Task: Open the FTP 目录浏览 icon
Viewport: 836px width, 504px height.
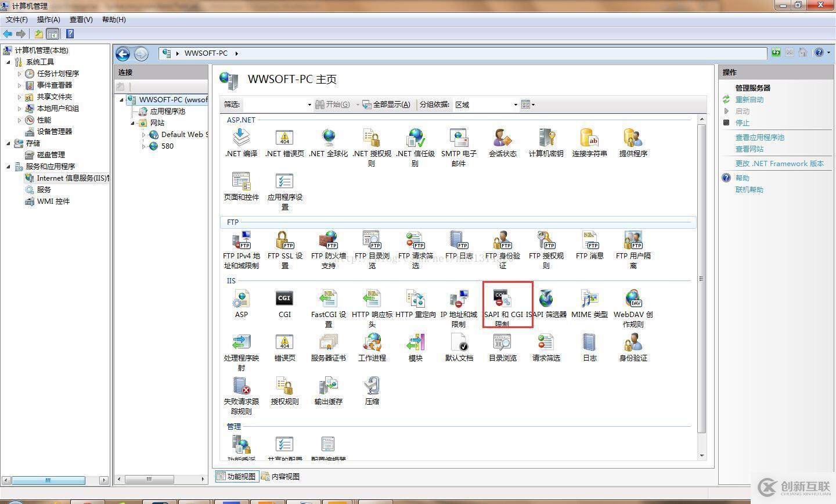Action: coord(372,250)
